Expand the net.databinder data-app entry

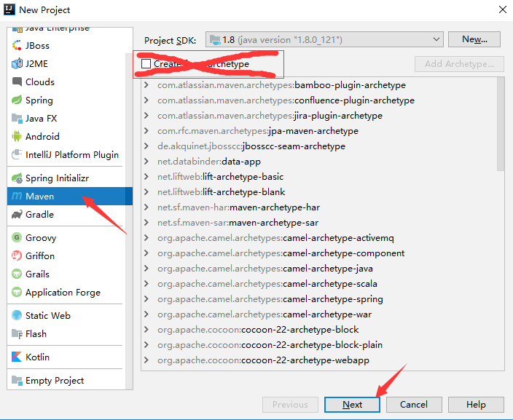(x=146, y=161)
